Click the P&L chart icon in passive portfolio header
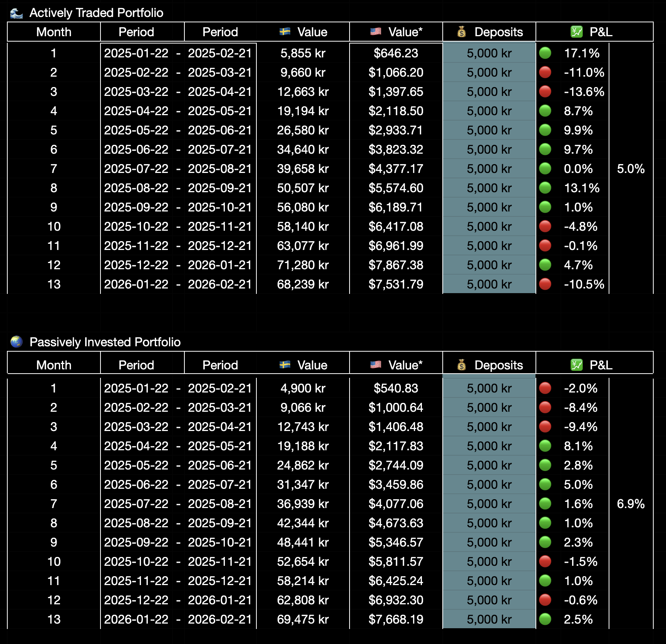Image resolution: width=666 pixels, height=644 pixels. (576, 364)
